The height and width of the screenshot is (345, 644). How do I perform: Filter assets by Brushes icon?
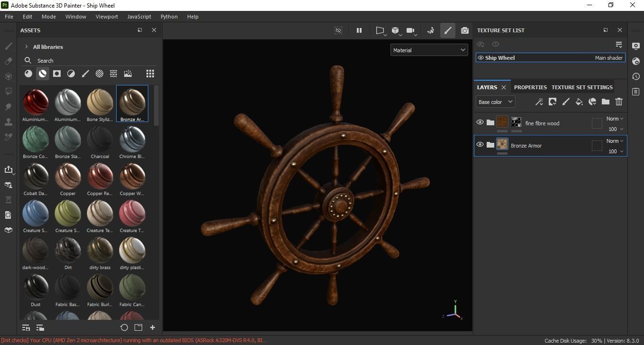click(85, 74)
